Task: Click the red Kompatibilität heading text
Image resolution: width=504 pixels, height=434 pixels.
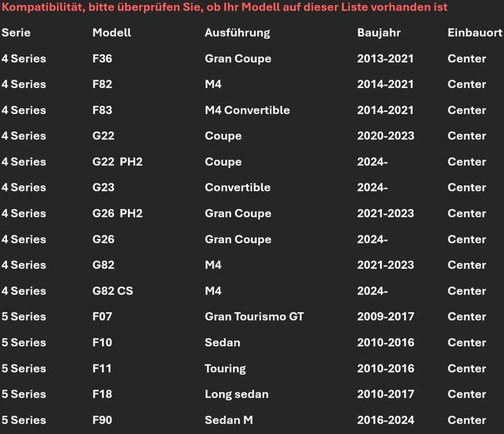Action: coord(225,7)
